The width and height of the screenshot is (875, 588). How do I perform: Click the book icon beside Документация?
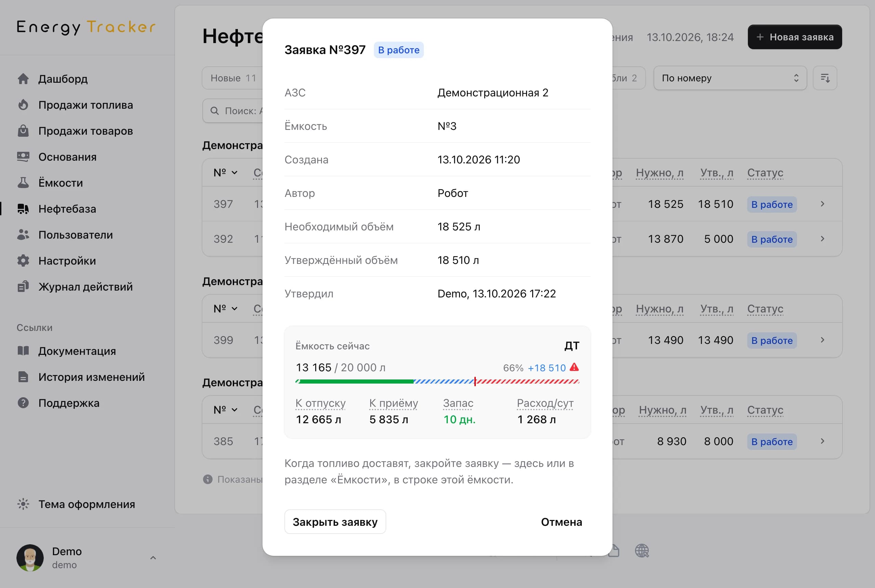coord(23,351)
